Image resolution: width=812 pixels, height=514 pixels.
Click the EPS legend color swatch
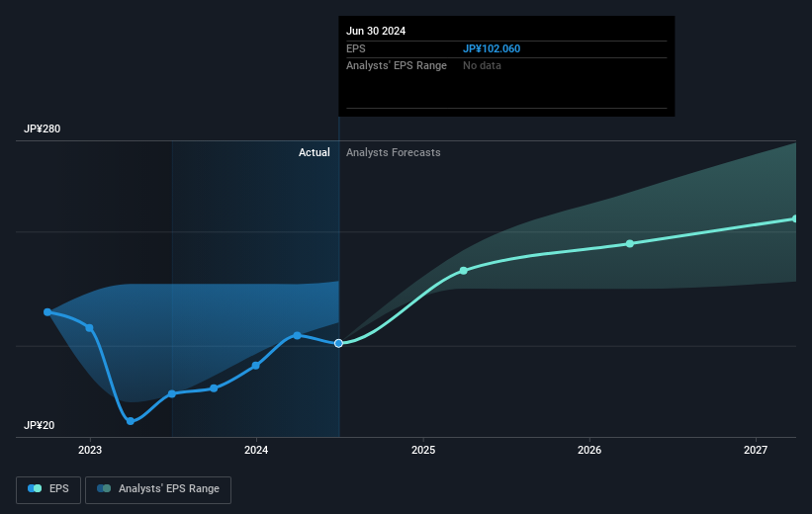(35, 488)
